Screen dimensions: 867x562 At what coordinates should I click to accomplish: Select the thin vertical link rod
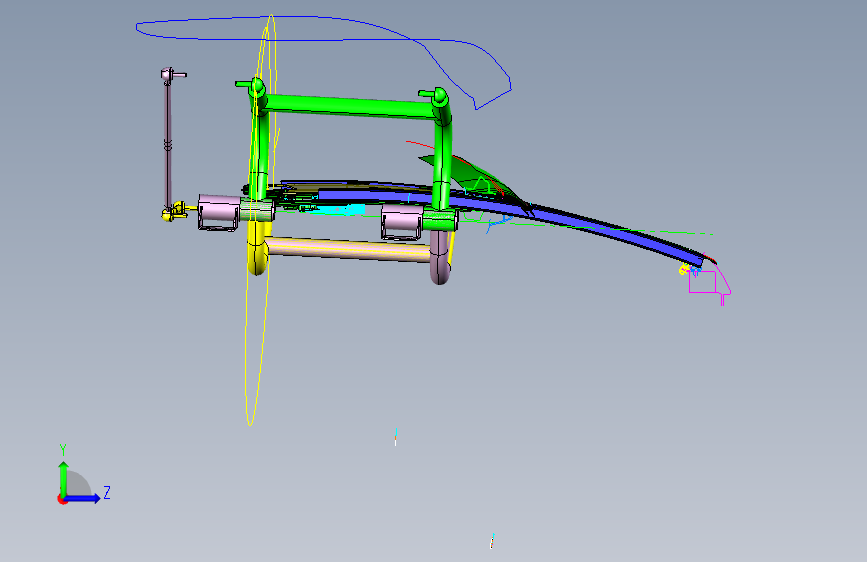pyautogui.click(x=168, y=145)
